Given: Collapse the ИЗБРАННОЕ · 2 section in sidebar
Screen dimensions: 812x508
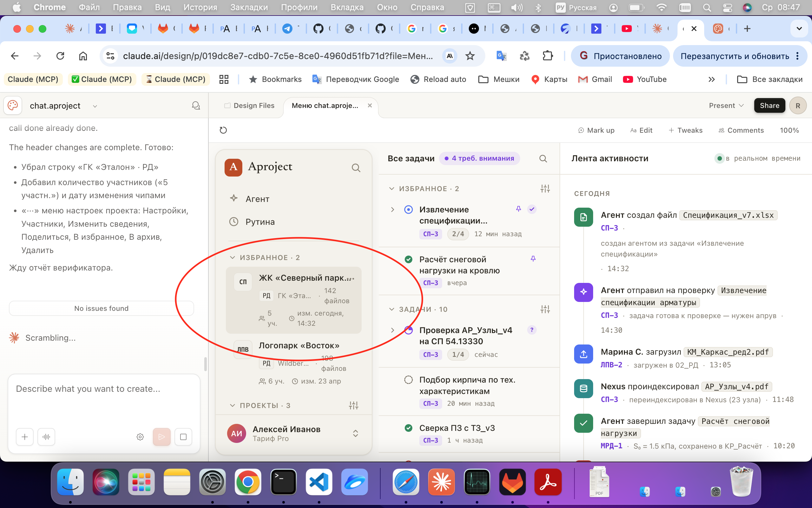Looking at the screenshot, I should pos(232,258).
